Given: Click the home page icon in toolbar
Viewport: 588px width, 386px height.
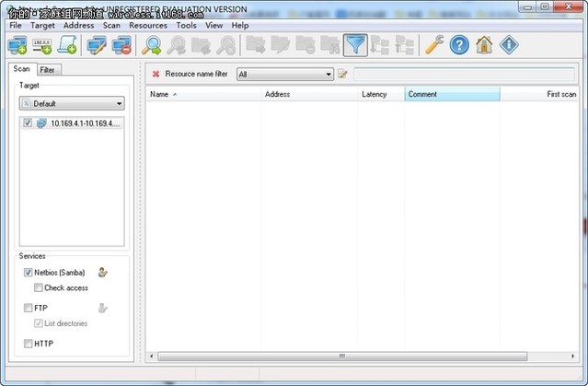Looking at the screenshot, I should tap(484, 44).
